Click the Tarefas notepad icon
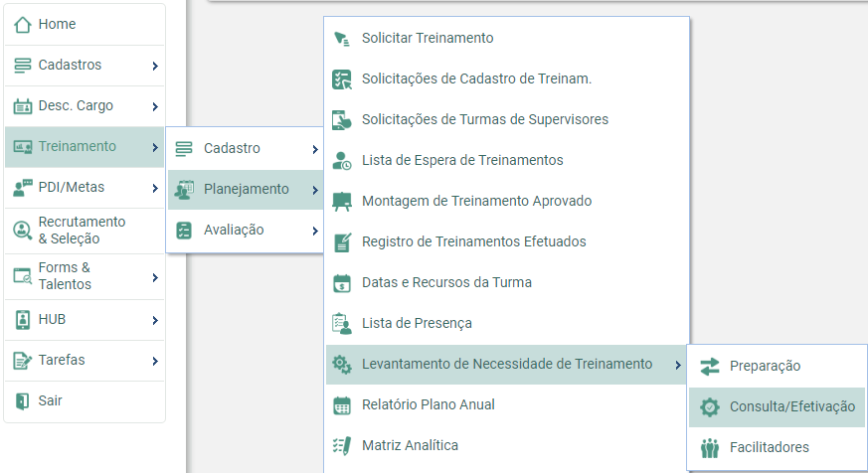 [x=22, y=361]
